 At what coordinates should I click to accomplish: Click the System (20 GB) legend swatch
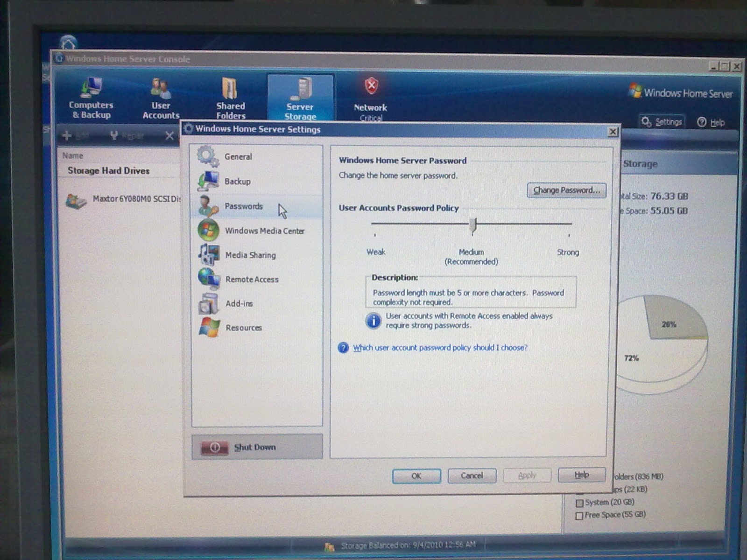pos(579,503)
